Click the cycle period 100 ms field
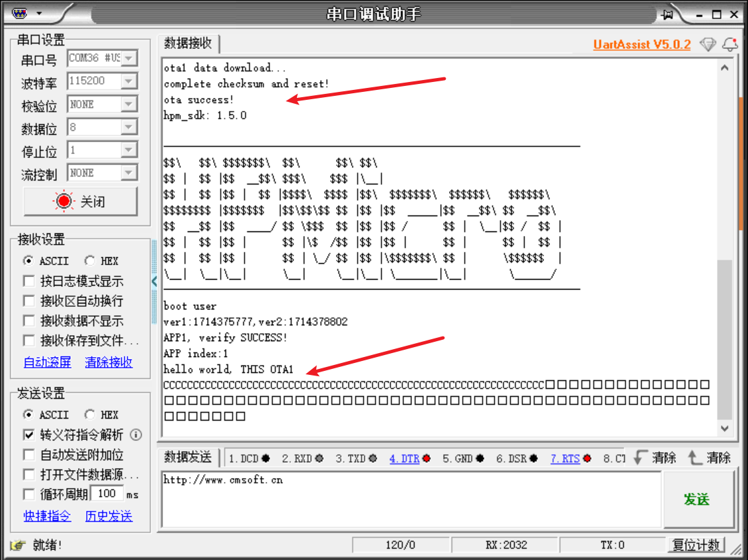Image resolution: width=748 pixels, height=560 pixels. tap(107, 494)
